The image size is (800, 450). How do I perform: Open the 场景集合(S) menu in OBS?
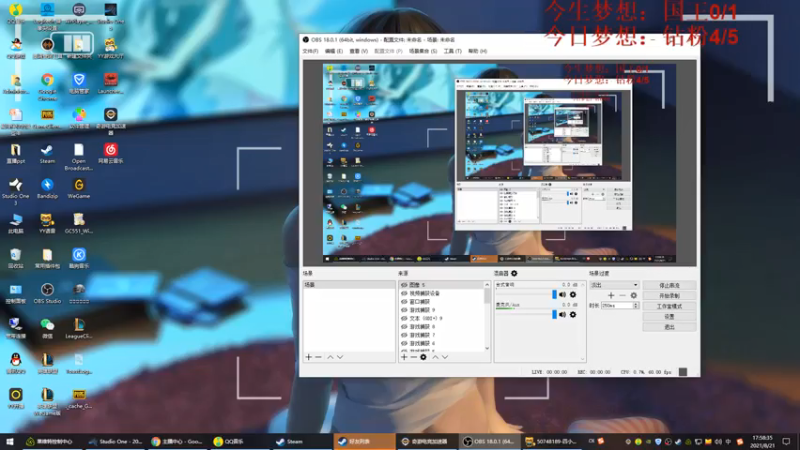pos(422,51)
